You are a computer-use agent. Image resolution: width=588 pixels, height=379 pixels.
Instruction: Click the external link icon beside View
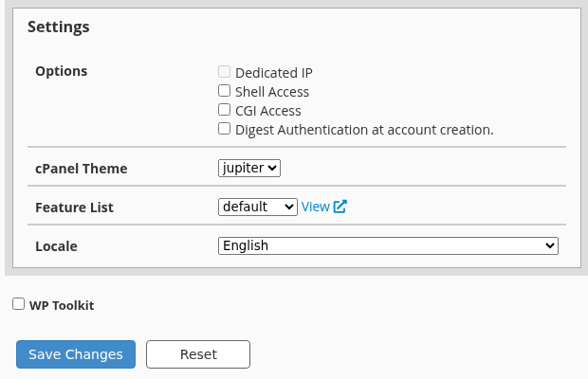coord(340,207)
